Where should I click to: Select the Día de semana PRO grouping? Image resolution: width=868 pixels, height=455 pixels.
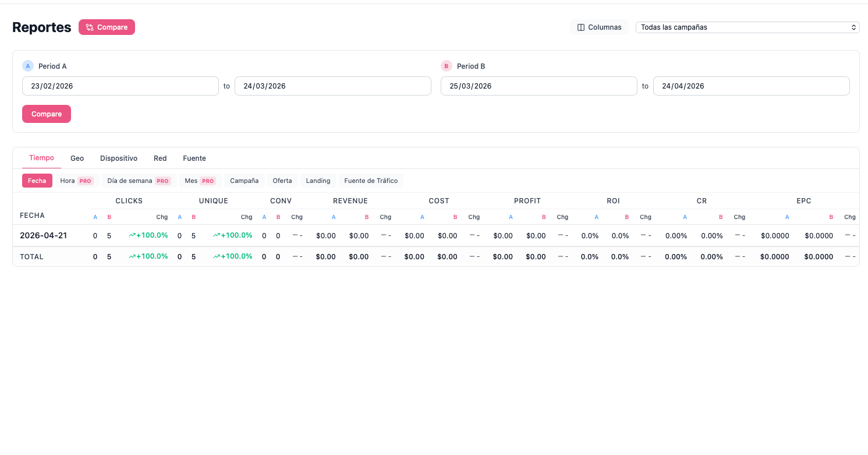(139, 181)
